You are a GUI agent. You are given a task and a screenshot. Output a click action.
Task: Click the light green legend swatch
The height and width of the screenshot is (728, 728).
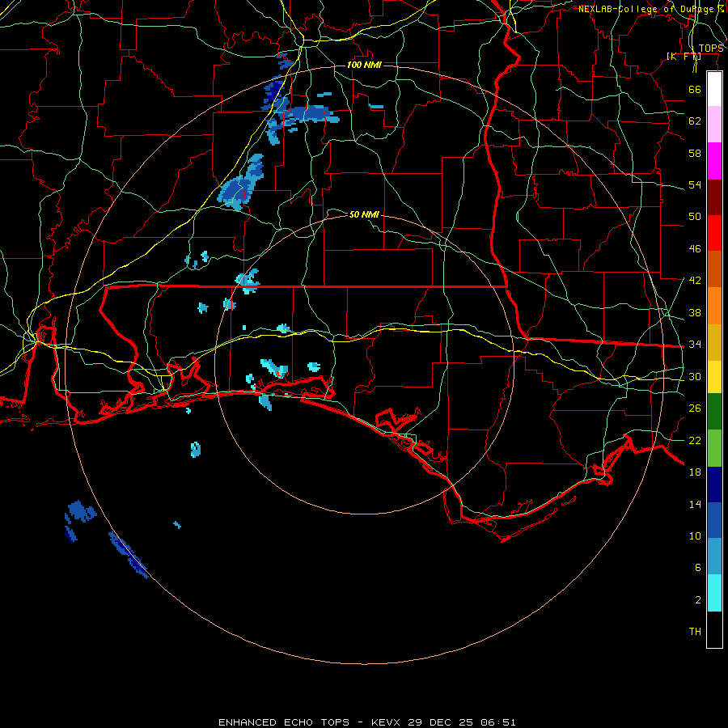click(714, 447)
